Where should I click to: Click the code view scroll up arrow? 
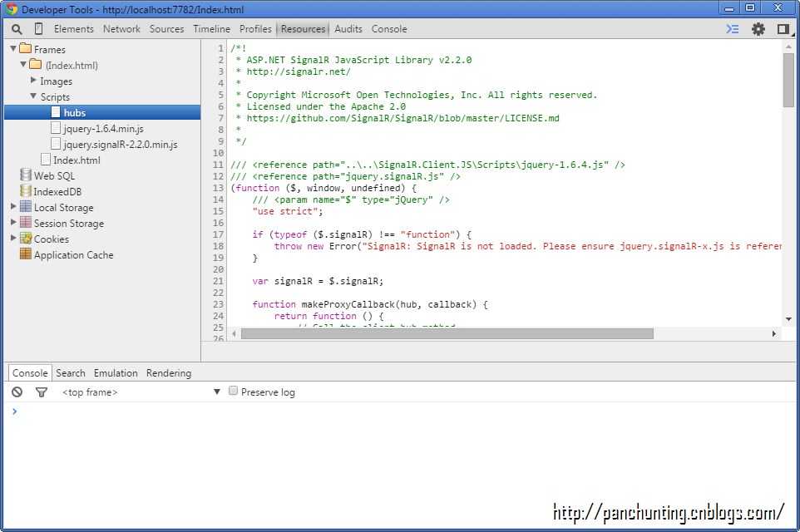[788, 47]
